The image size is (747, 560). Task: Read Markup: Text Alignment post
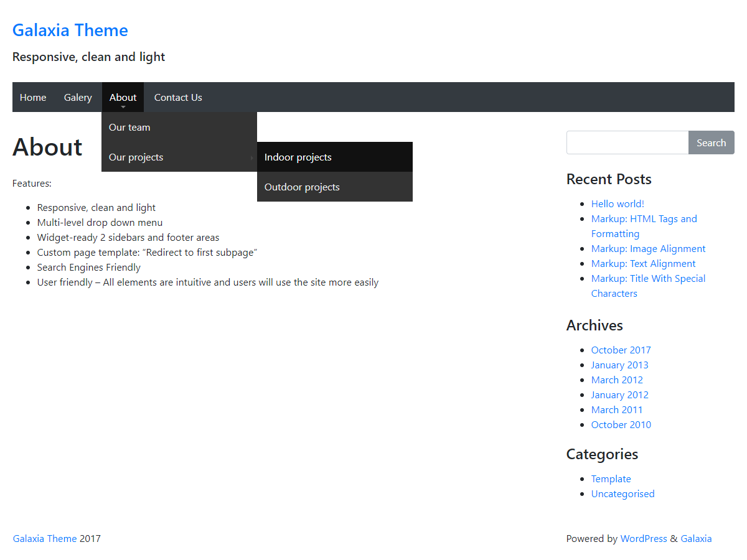[643, 263]
